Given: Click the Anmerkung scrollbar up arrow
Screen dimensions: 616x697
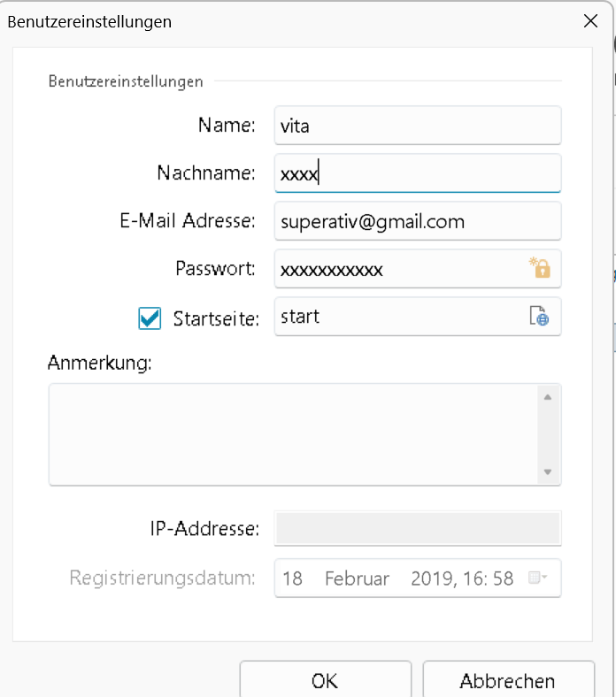Looking at the screenshot, I should [548, 397].
